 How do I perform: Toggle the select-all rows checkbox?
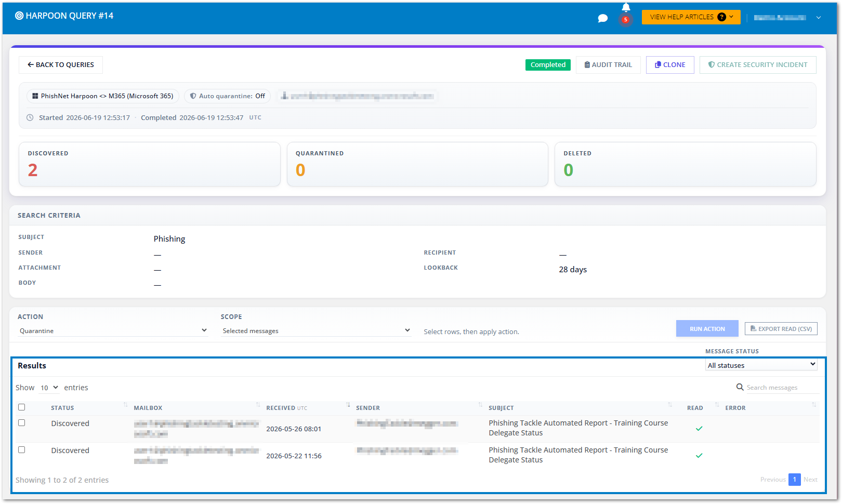[22, 407]
